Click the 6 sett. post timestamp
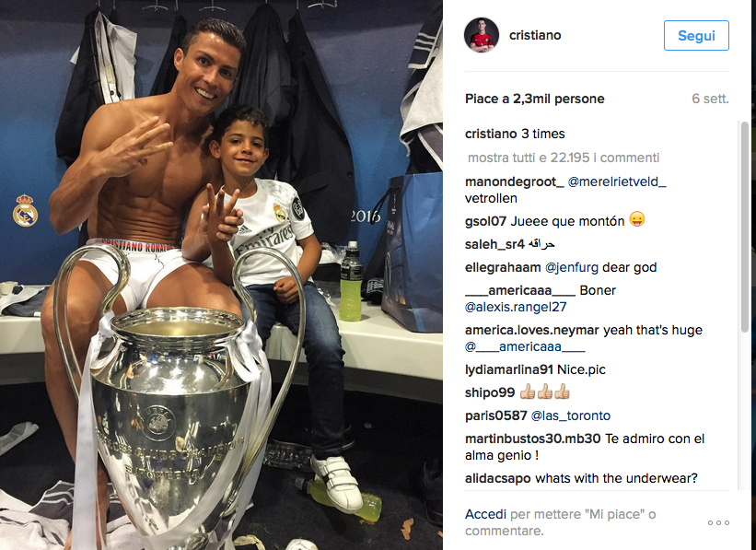756x550 pixels. [710, 99]
